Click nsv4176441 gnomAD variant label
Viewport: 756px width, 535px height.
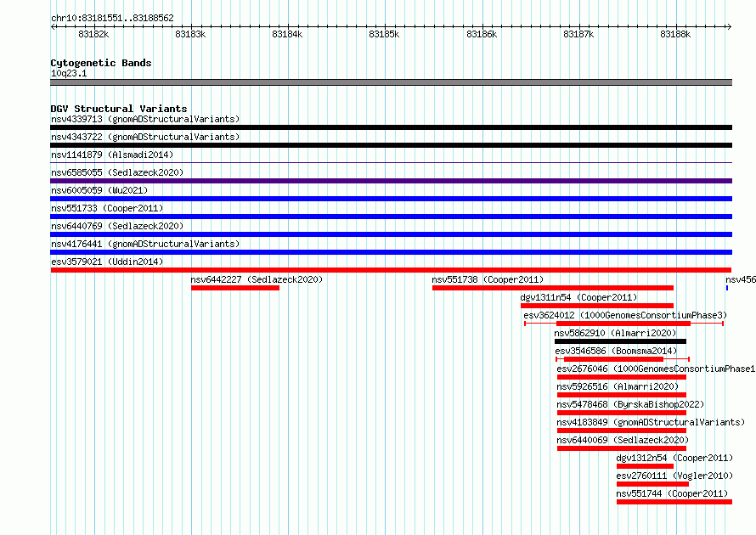tap(145, 244)
